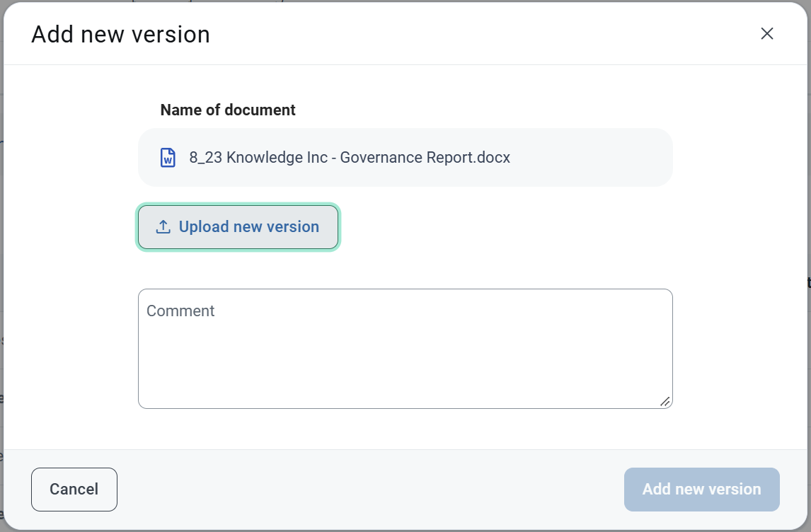Image resolution: width=811 pixels, height=532 pixels.
Task: Confirm with the Add new version button
Action: 701,489
